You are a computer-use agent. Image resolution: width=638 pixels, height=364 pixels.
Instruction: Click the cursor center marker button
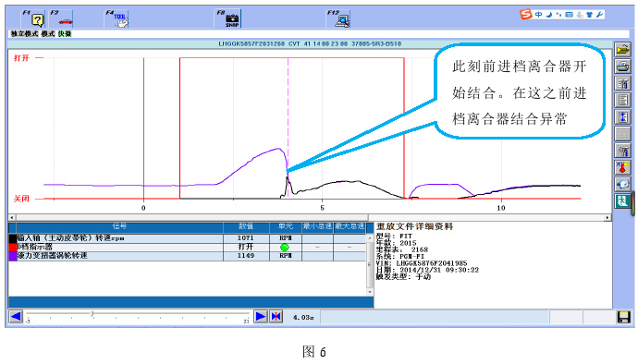pos(276,316)
